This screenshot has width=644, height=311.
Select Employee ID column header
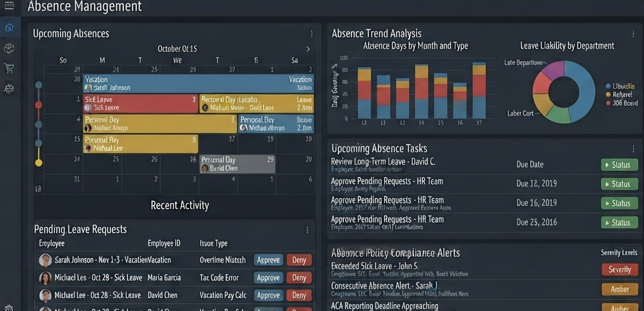pyautogui.click(x=164, y=243)
